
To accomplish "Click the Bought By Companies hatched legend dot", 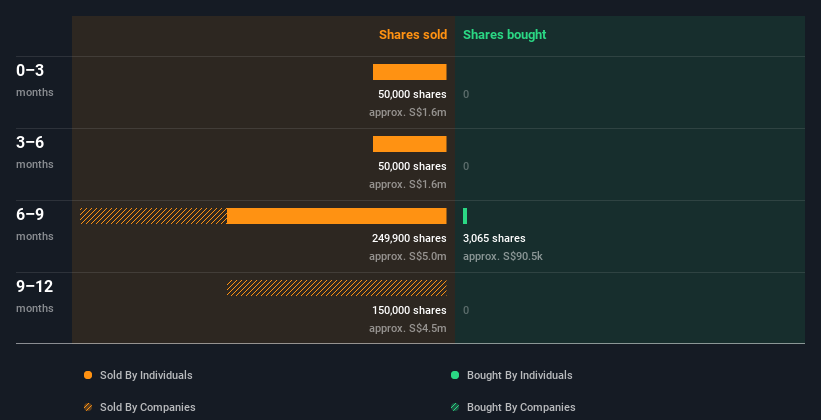I will [x=455, y=407].
